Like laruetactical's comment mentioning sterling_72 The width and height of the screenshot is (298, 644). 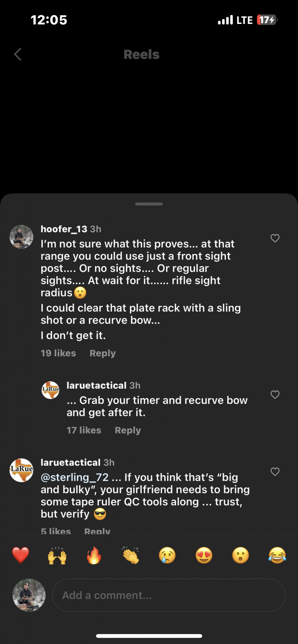click(275, 472)
